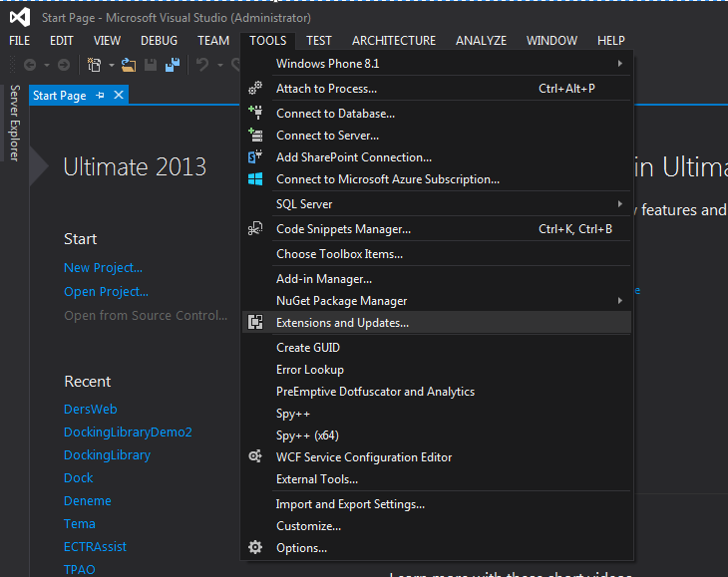Open the EDIT menu
728x577 pixels.
pyautogui.click(x=61, y=41)
